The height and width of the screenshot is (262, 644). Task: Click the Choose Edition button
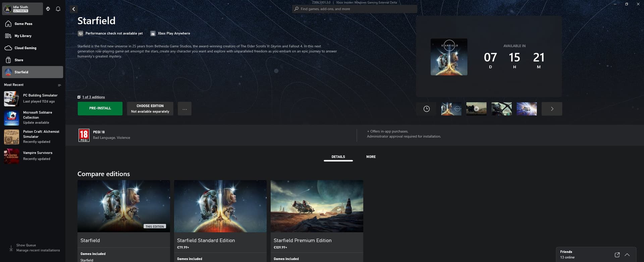[x=150, y=108]
